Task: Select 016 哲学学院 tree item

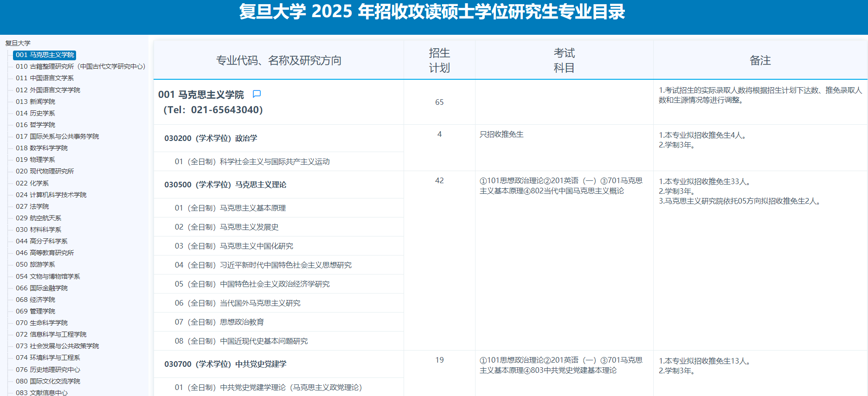Action: (35, 125)
